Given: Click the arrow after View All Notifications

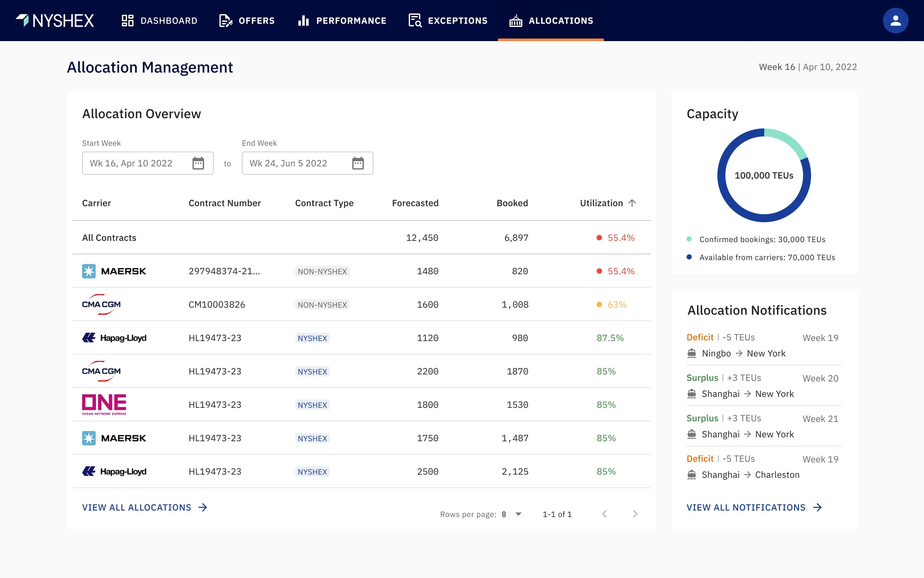Looking at the screenshot, I should pos(817,507).
